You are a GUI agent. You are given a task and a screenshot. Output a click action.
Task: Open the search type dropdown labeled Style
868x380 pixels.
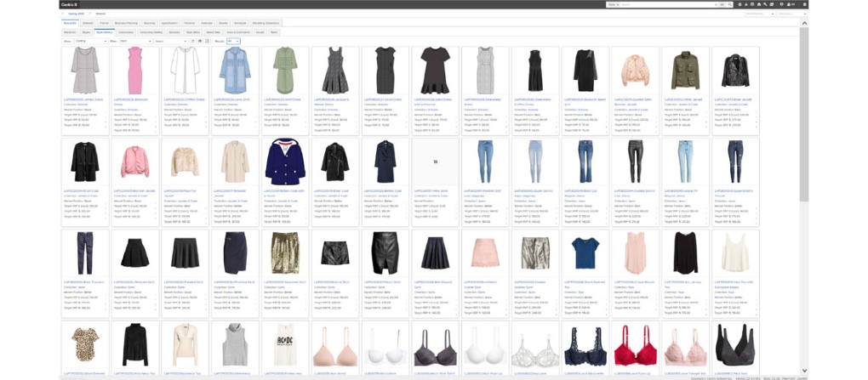click(614, 4)
